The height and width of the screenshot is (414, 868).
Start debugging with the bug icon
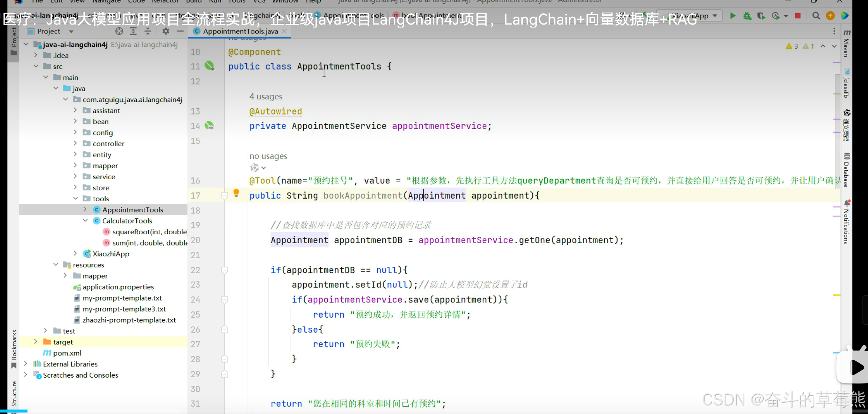click(x=747, y=16)
